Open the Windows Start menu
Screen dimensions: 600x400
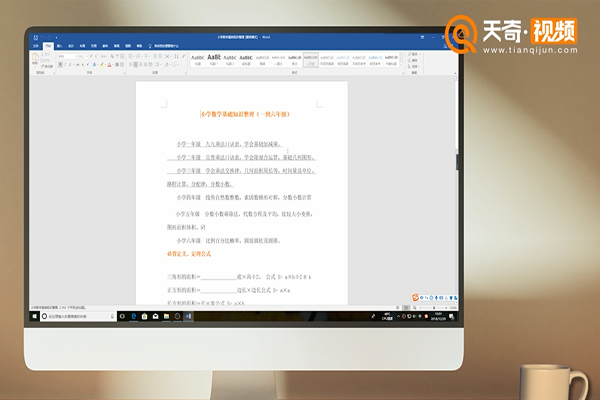[x=34, y=317]
